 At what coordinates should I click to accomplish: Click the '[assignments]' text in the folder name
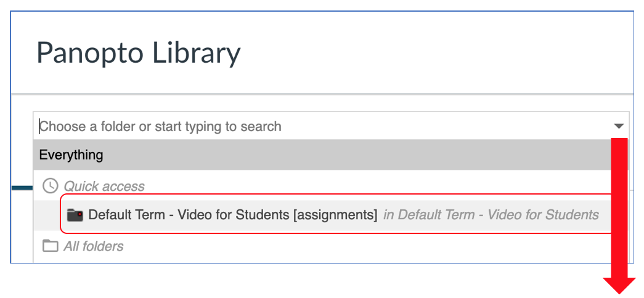click(335, 215)
